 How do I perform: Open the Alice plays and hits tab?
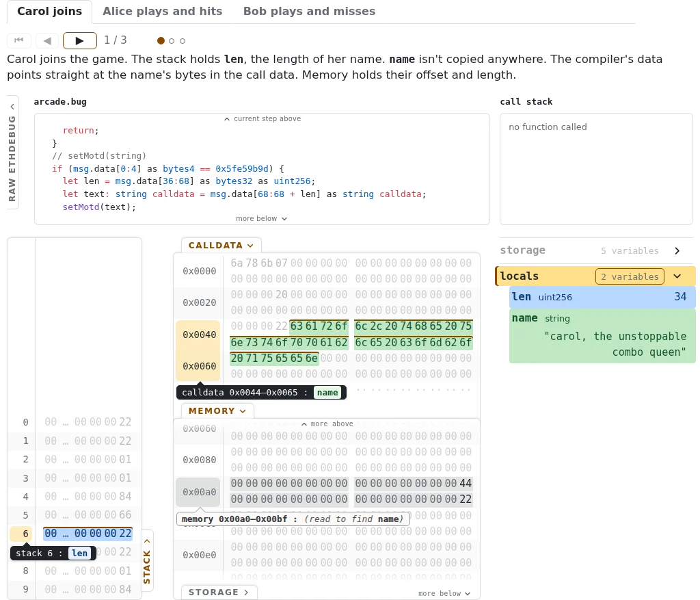click(163, 11)
